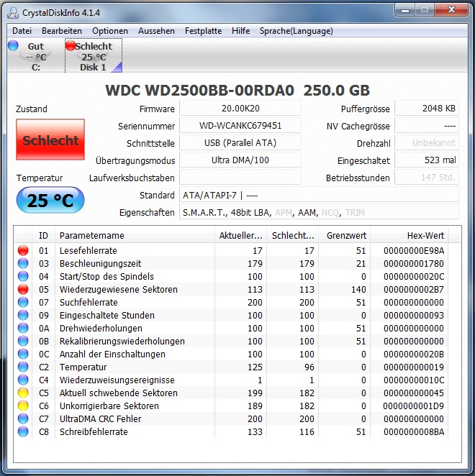Click the red status orb on Schlecht tab

click(x=71, y=45)
